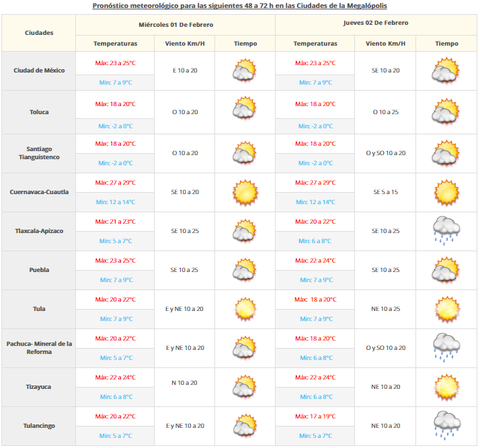
Task: Click the Cuernavaca-Cuautla city name cell
Action: click(x=39, y=192)
